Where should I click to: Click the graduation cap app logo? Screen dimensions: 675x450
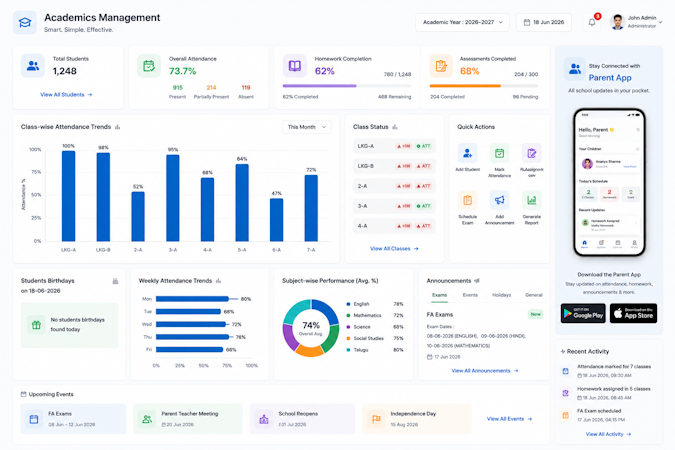pos(25,22)
